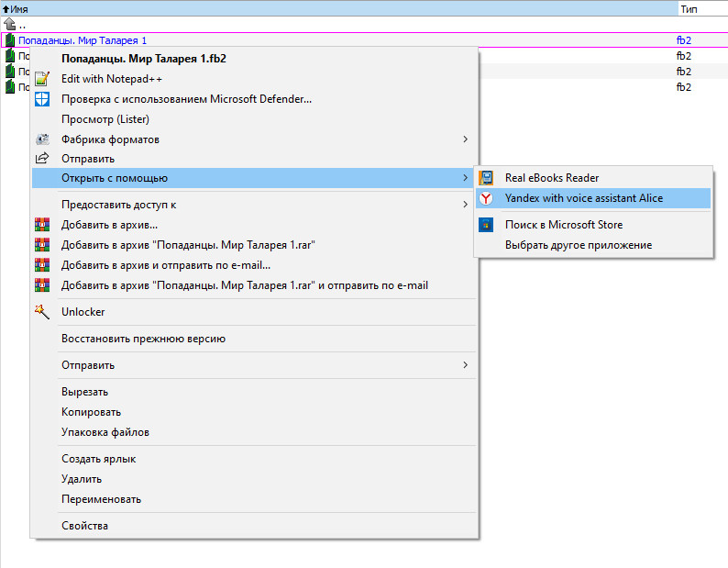This screenshot has height=568, width=728.
Task: Open with Real eBooks Reader
Action: click(593, 178)
